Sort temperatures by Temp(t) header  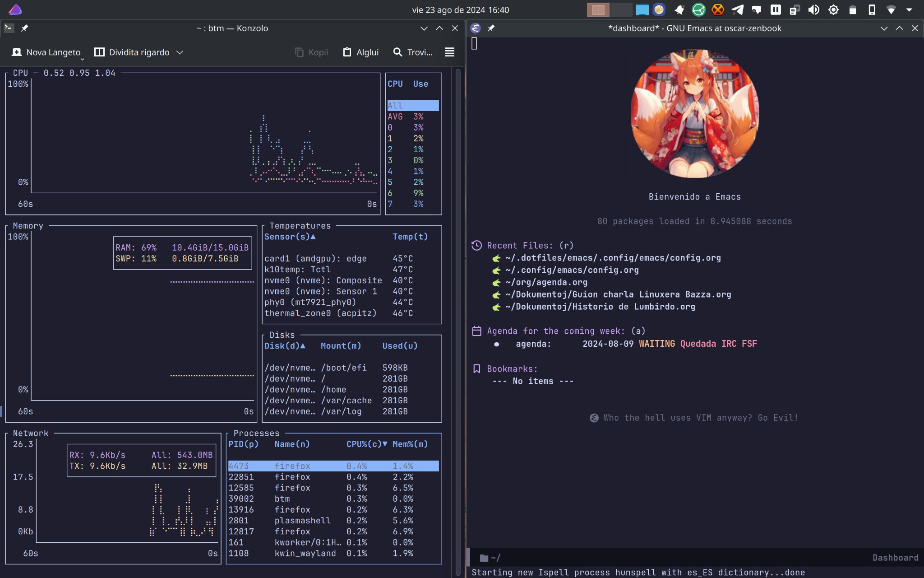[410, 237]
